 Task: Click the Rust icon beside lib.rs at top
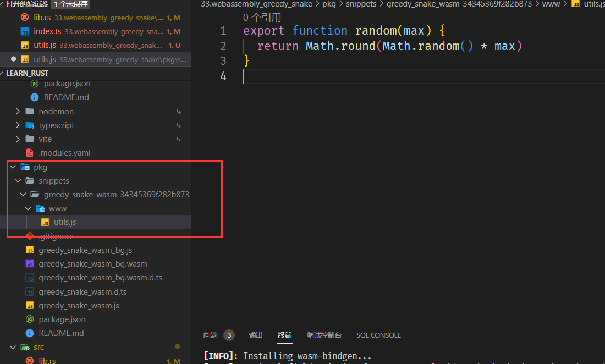click(25, 18)
